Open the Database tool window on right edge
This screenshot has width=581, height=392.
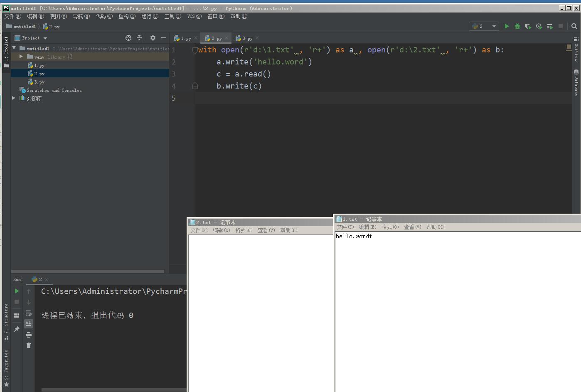[x=576, y=83]
